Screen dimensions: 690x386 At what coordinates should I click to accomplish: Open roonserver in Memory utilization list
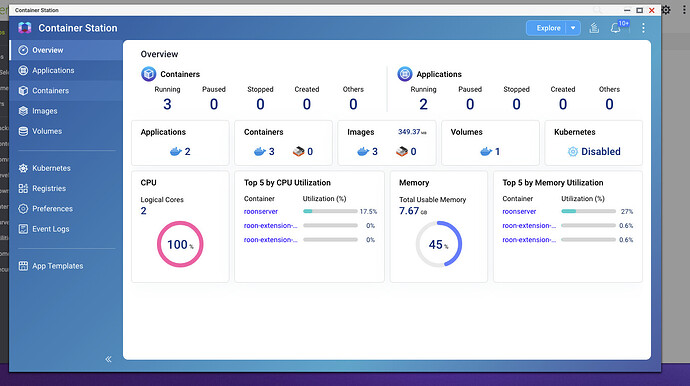click(519, 211)
